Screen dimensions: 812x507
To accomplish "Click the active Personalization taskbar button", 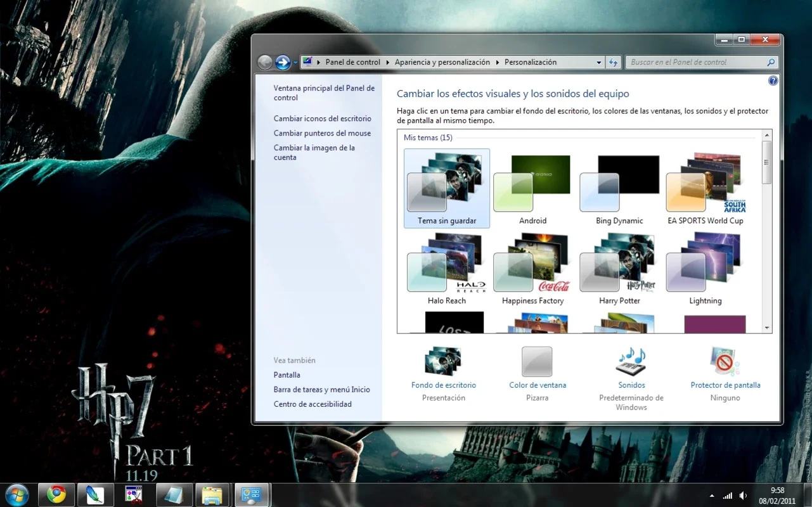I will pos(252,494).
